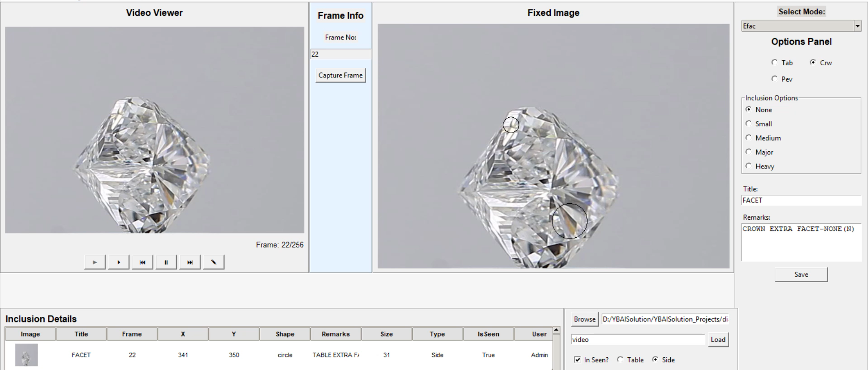Skip forward with the fast-forward button
868x370 pixels.
pos(190,262)
